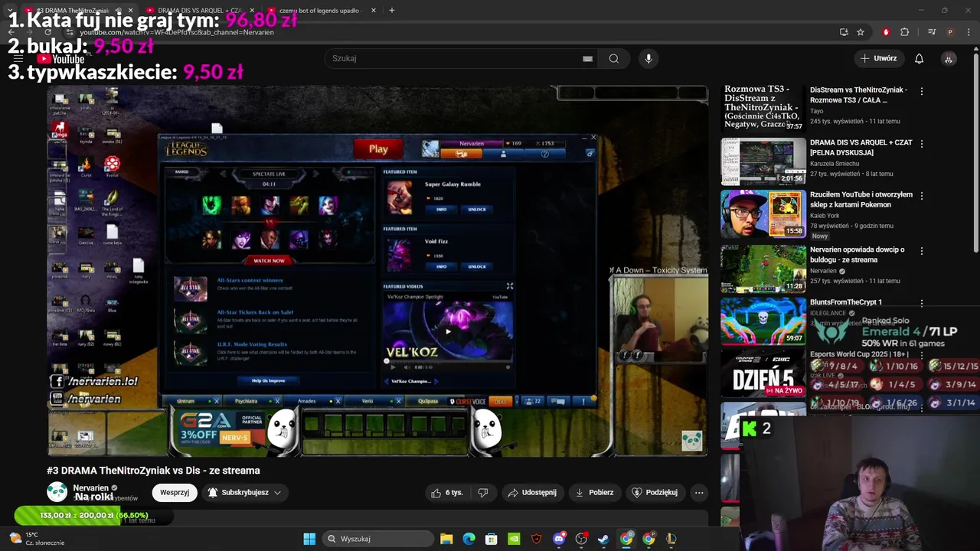Click the Chrome address bar URL
The image size is (980, 551).
177,32
